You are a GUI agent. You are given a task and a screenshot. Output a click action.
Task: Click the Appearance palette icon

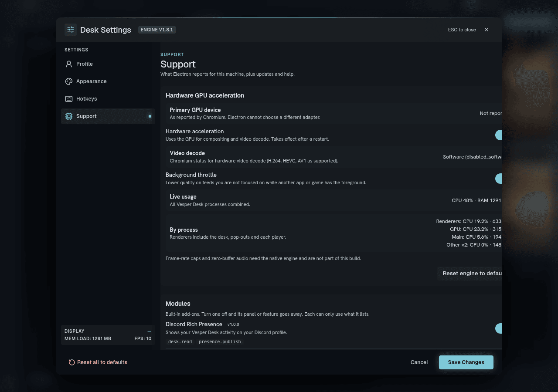point(69,81)
